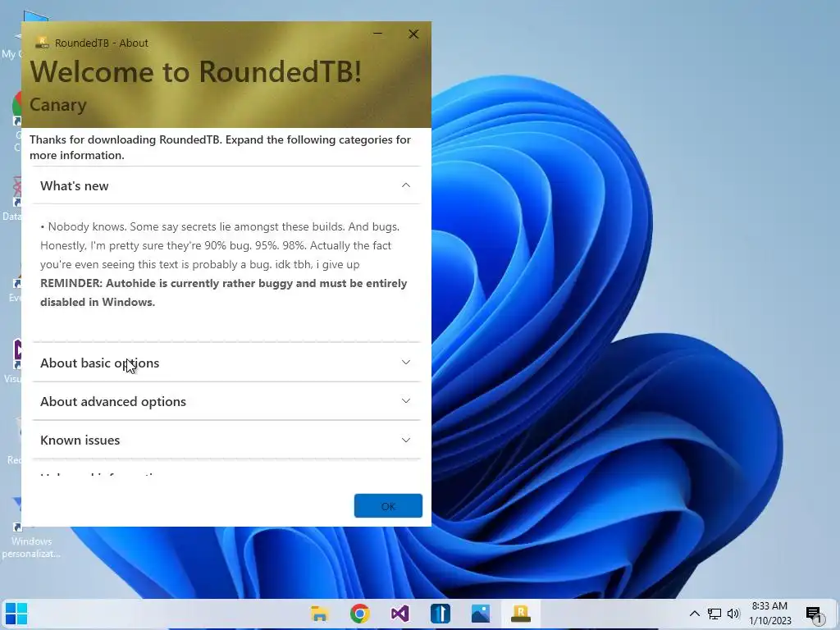Open Visual Studio from the taskbar
This screenshot has width=840, height=630.
coord(399,614)
